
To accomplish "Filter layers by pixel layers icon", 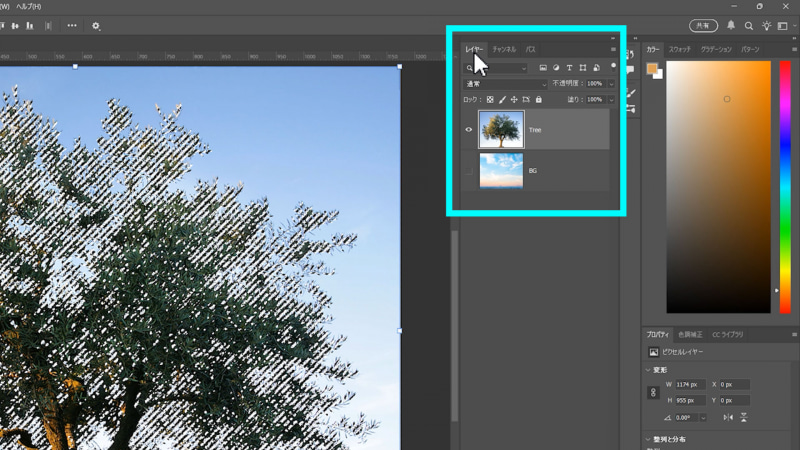I will pos(543,68).
